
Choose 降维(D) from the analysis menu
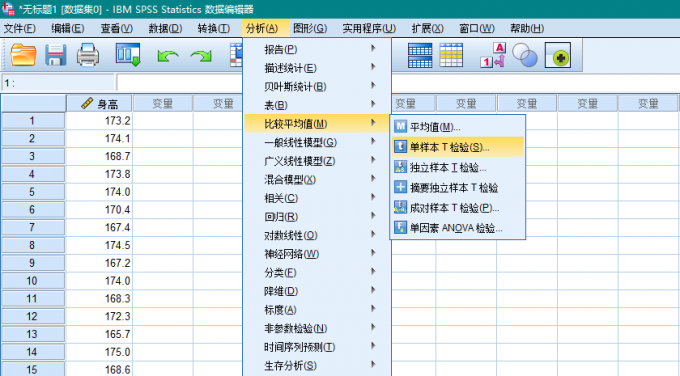(317, 291)
